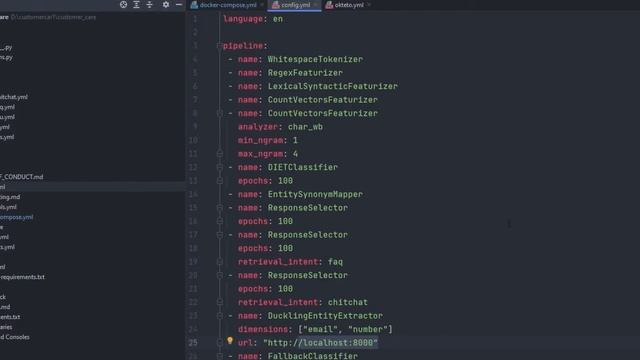
Task: Open the blue ompose.yml file in tree
Action: point(16,217)
